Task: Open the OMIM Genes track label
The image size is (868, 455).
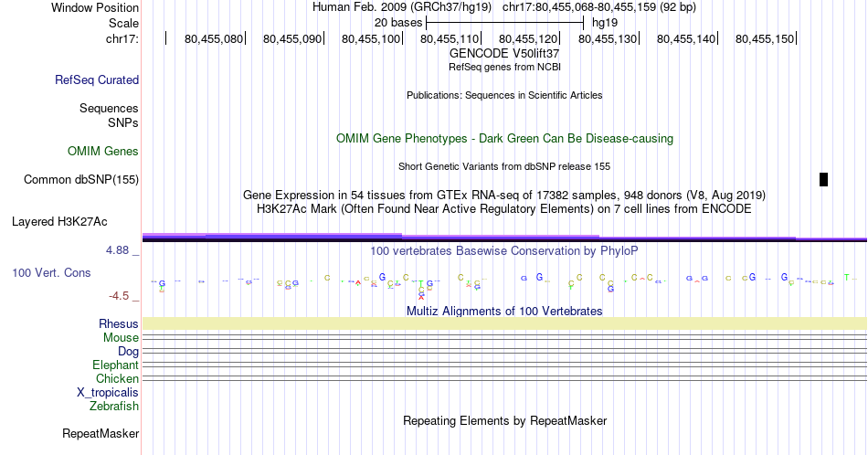Action: pos(103,151)
